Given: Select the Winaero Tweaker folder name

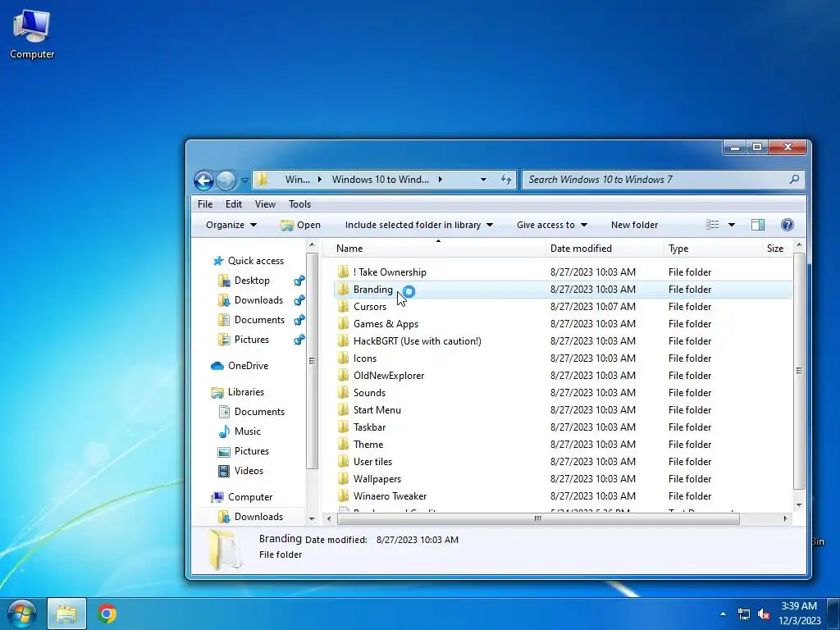Looking at the screenshot, I should click(390, 496).
